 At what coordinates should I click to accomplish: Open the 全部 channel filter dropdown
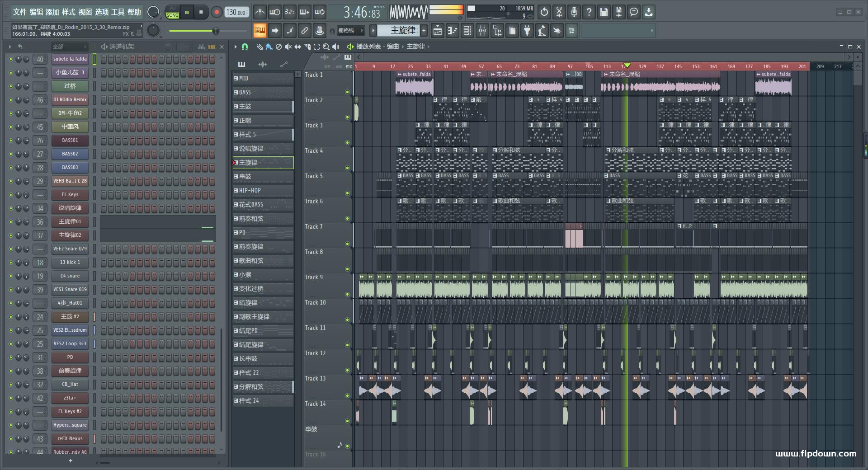[x=69, y=47]
